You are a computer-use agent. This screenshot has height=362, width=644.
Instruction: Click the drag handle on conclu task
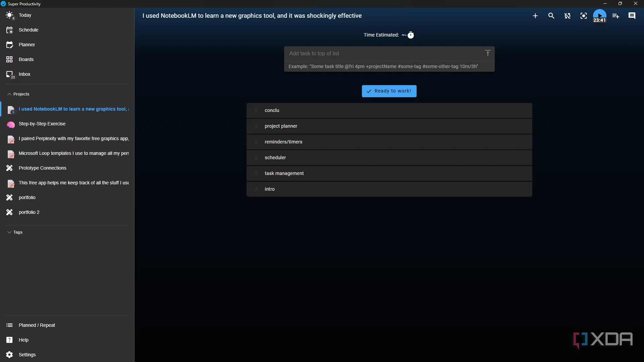(x=256, y=110)
